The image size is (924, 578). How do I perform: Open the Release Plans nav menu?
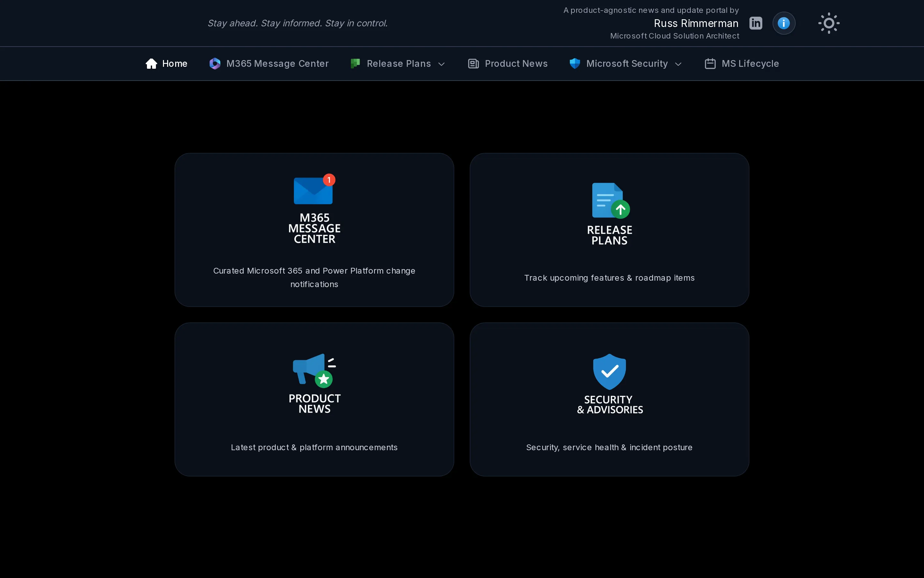[x=398, y=64]
